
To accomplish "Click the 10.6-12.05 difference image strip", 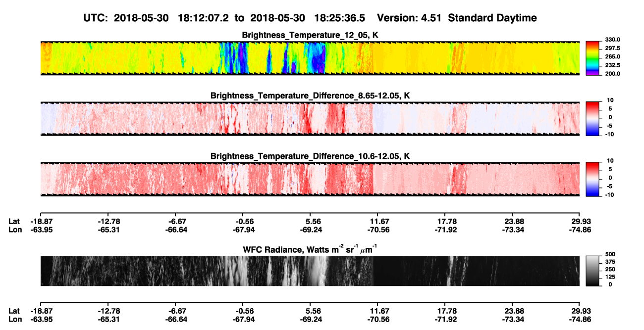I will [310, 179].
